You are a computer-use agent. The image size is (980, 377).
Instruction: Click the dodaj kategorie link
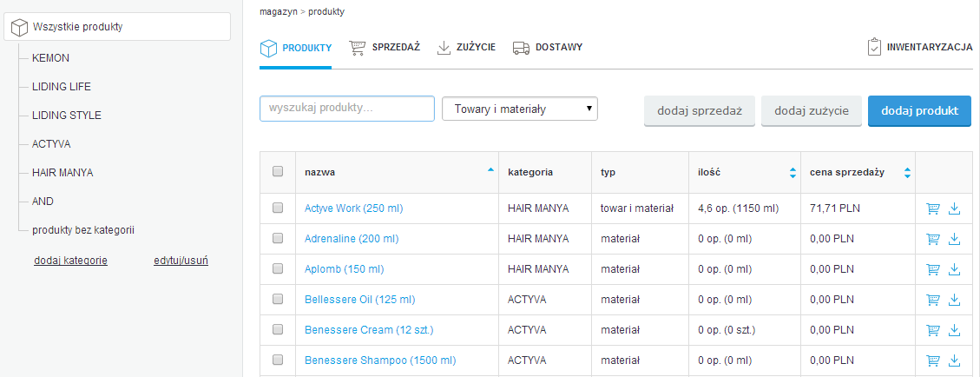pyautogui.click(x=70, y=260)
